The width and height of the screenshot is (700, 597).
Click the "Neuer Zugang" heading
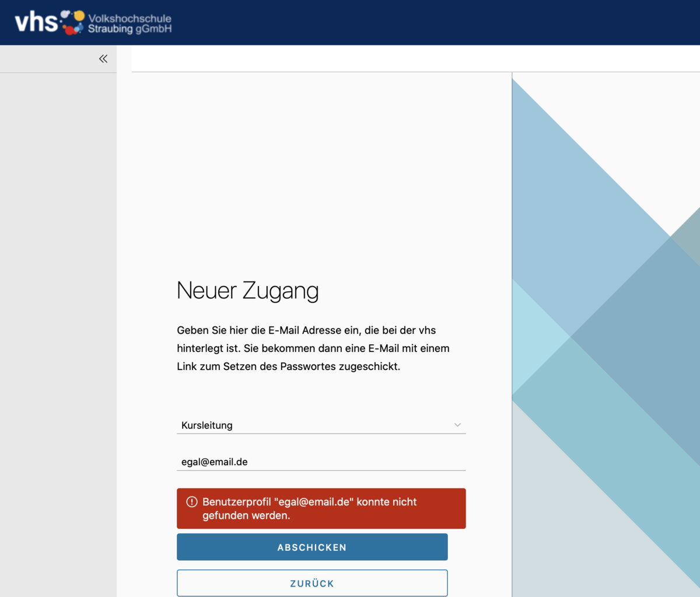(247, 291)
